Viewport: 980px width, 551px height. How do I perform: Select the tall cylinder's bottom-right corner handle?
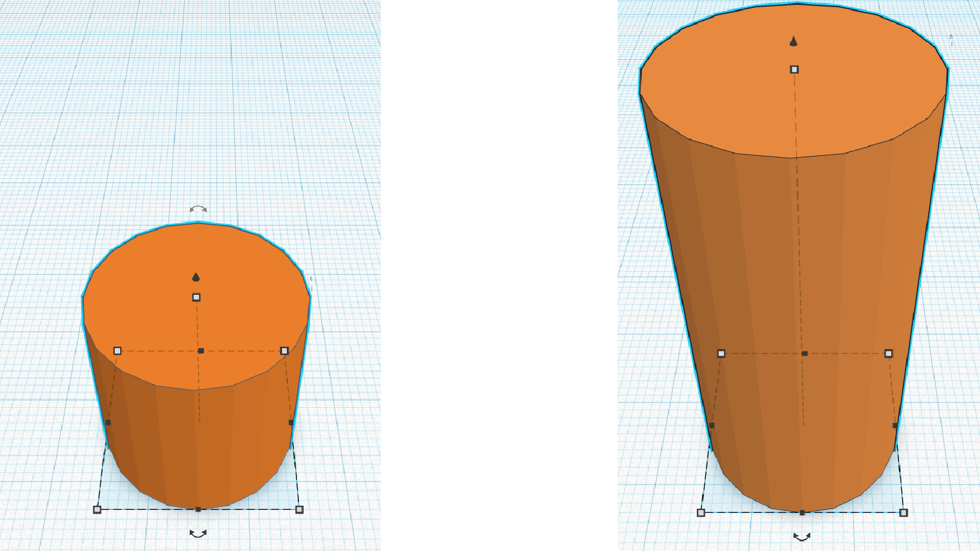click(x=903, y=512)
